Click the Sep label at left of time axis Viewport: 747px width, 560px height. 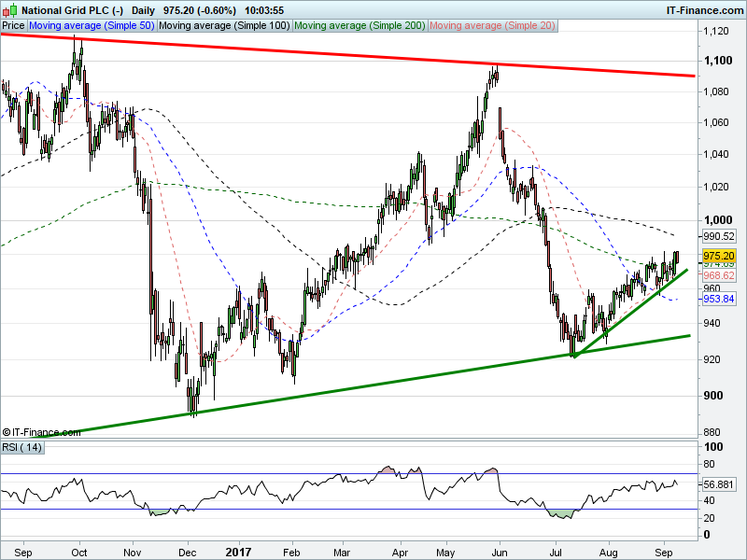click(x=22, y=553)
